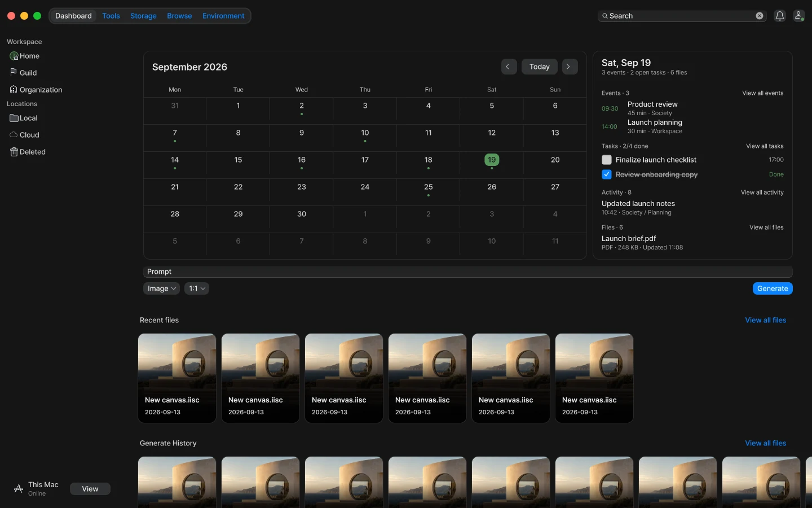Click the magnifier icon in Search
Viewport: 812px width, 508px height.
click(605, 16)
